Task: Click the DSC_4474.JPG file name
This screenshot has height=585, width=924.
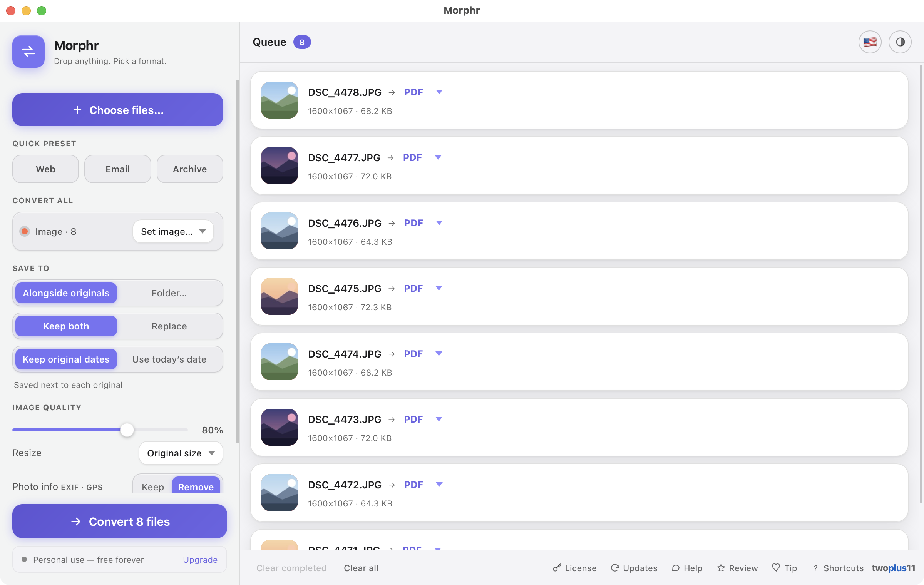Action: 345,354
